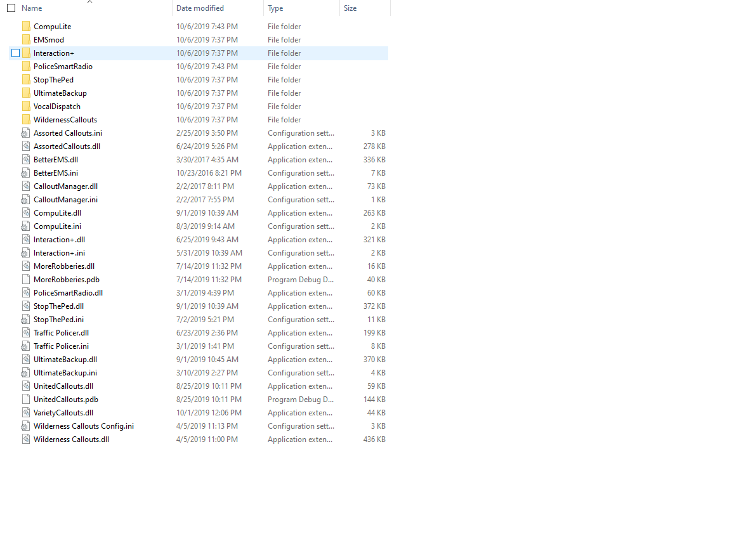Click the 144 KB size value
746x560 pixels.
[374, 399]
